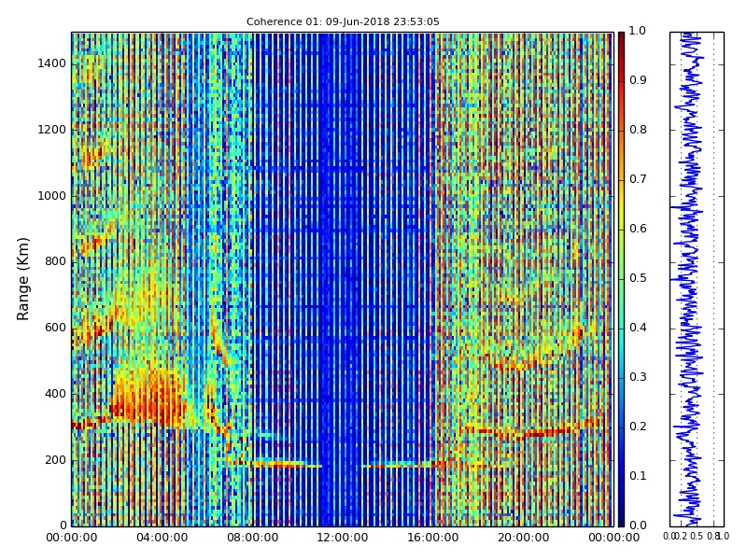Click the 00:00:00 label starting the time axis
Screen dimensions: 747x560
pos(72,539)
